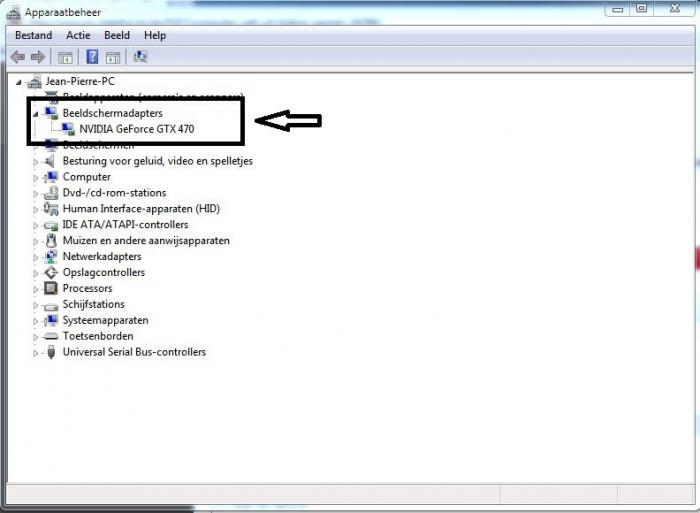Click the Human Interface-apparaten icon
Viewport: 700px width, 513px height.
pos(51,209)
